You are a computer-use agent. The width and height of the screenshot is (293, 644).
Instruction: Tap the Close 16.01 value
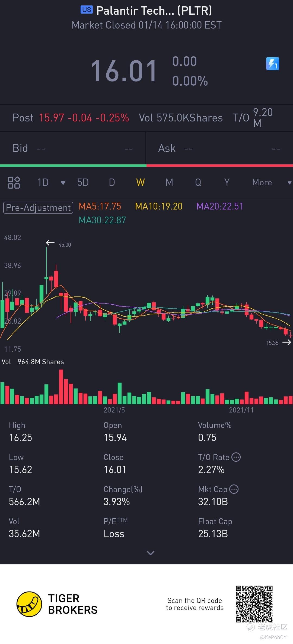coord(115,470)
